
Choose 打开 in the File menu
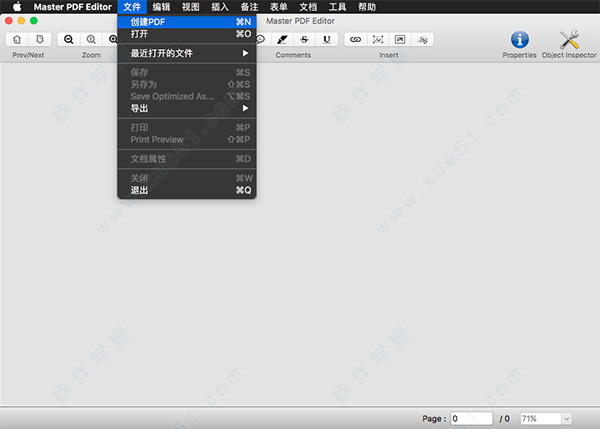tap(187, 34)
